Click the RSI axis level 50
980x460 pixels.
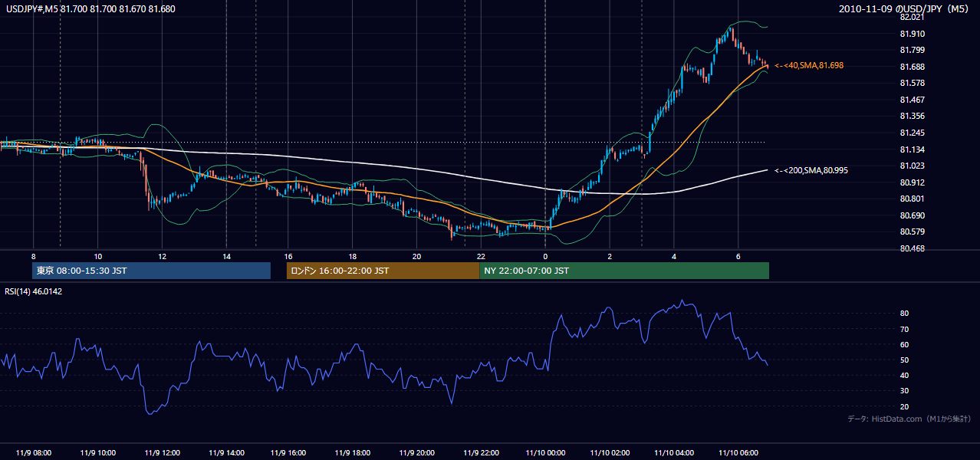point(905,360)
